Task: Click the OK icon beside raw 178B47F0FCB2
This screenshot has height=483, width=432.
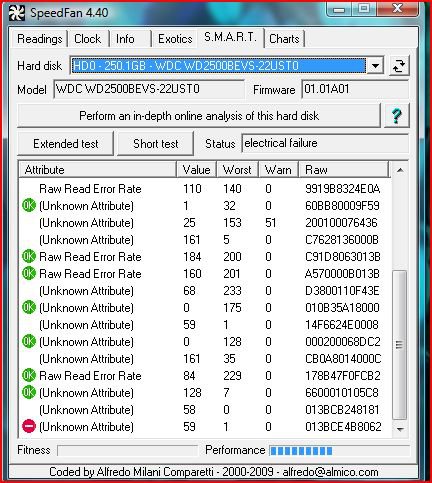Action: [x=29, y=376]
